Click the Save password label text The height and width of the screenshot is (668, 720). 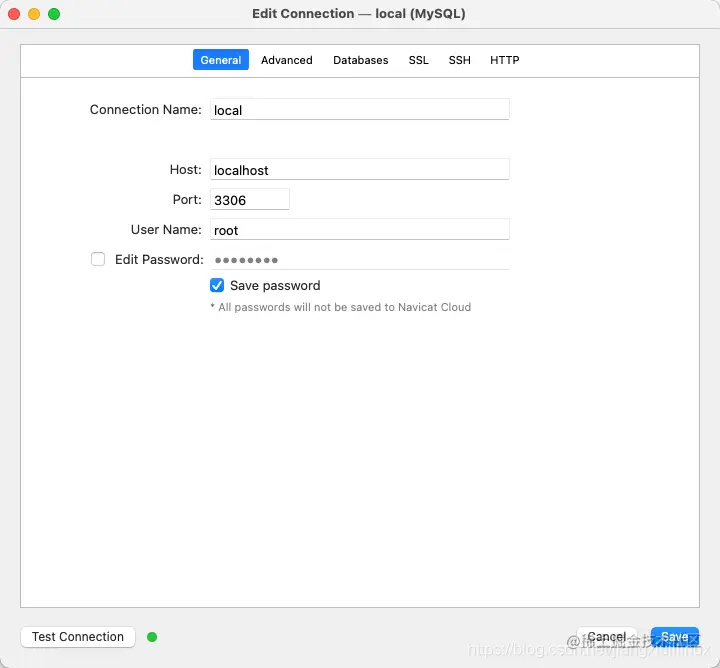(275, 286)
